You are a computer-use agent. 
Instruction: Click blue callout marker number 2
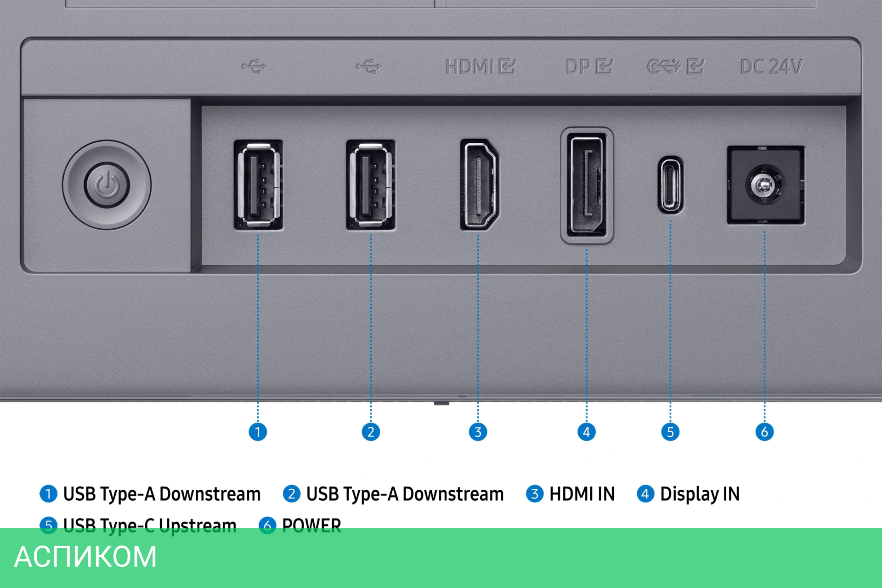click(x=371, y=432)
